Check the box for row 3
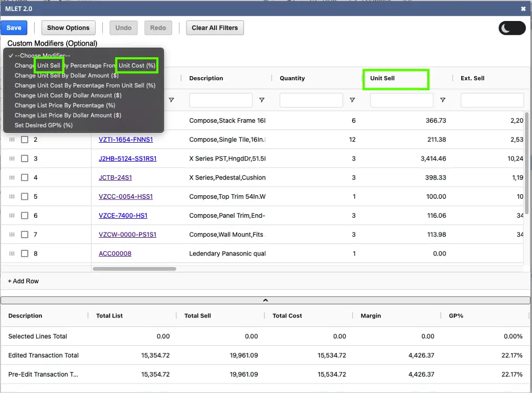 [25, 158]
